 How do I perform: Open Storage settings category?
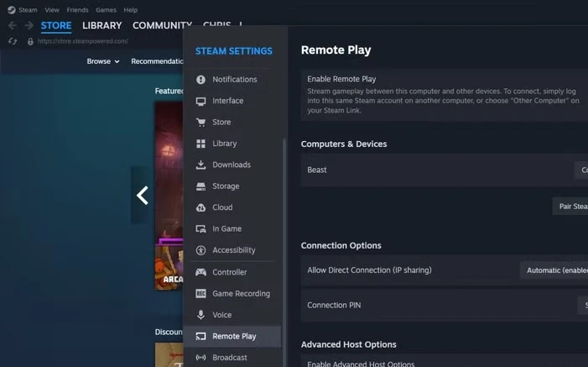pyautogui.click(x=234, y=186)
